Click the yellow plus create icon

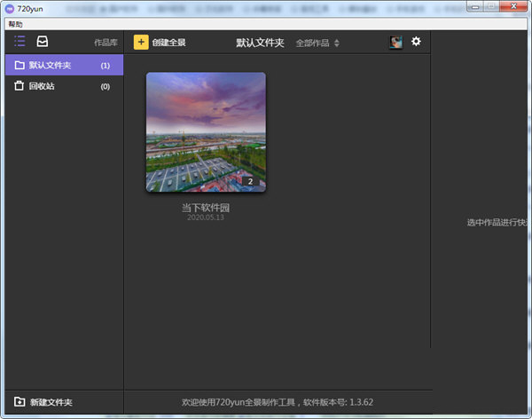[141, 42]
